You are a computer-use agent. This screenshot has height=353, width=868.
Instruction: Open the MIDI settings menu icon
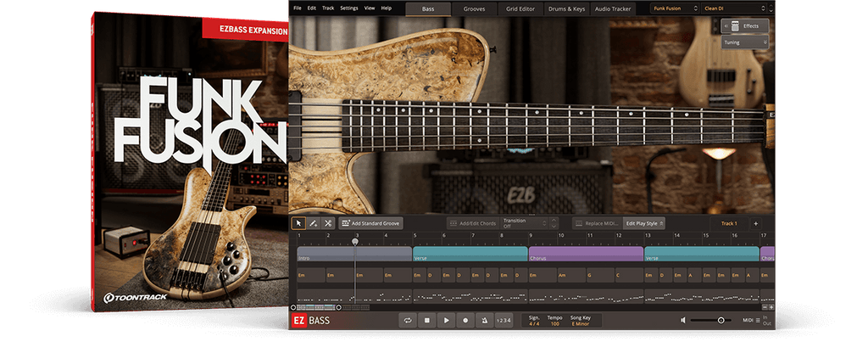click(x=757, y=320)
